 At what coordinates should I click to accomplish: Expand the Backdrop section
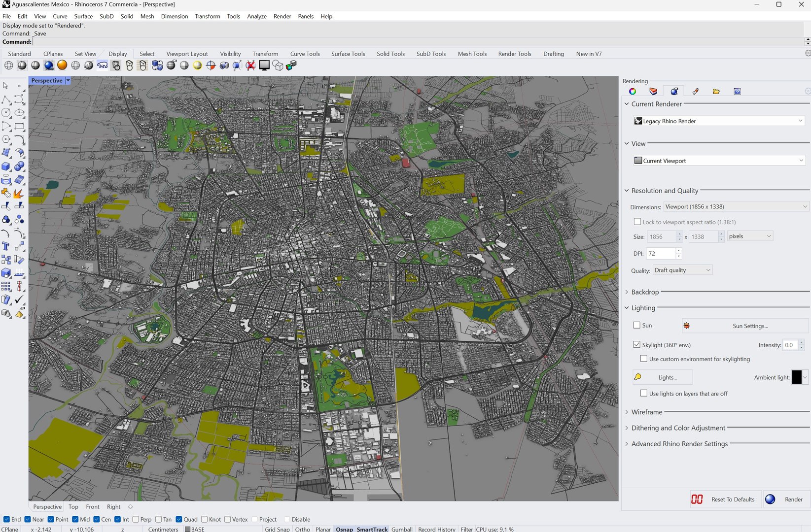click(645, 292)
